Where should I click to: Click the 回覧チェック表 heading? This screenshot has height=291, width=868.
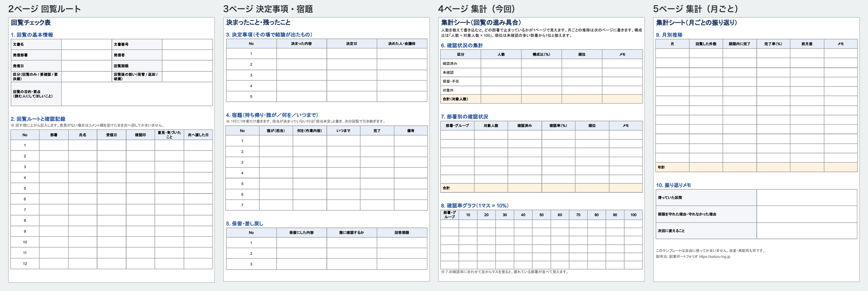pos(31,23)
